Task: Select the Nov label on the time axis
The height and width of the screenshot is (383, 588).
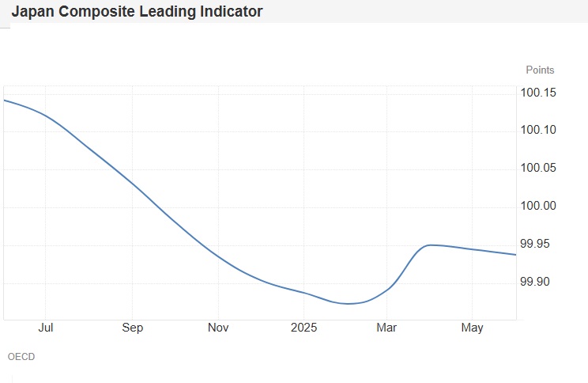Action: (x=218, y=328)
